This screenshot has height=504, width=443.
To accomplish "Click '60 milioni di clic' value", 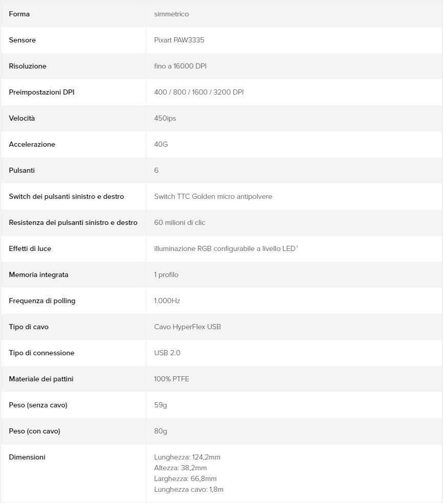I will [180, 222].
